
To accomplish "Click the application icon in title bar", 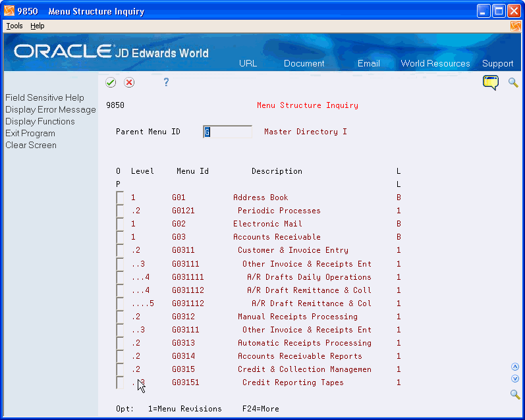I will [x=9, y=11].
